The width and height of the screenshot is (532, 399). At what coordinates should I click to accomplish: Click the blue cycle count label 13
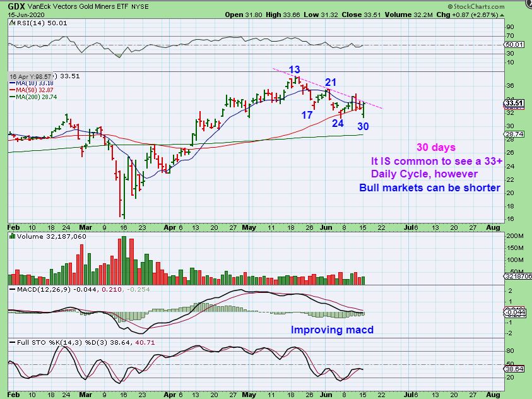click(295, 69)
